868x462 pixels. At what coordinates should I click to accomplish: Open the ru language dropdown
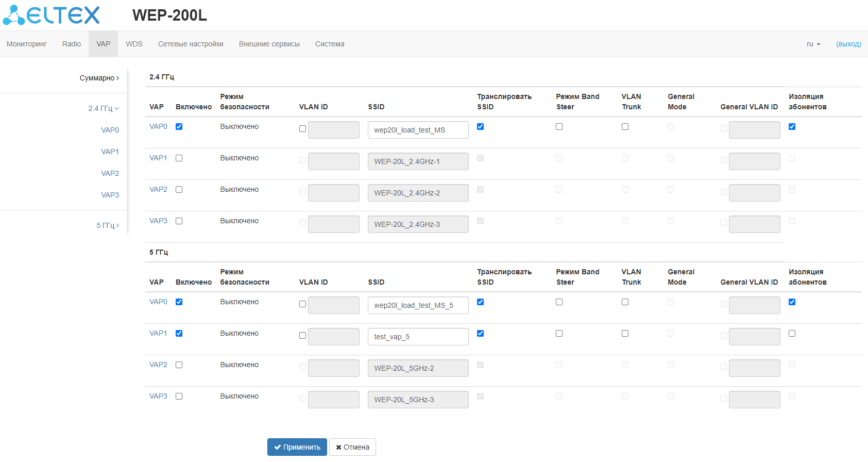[813, 44]
